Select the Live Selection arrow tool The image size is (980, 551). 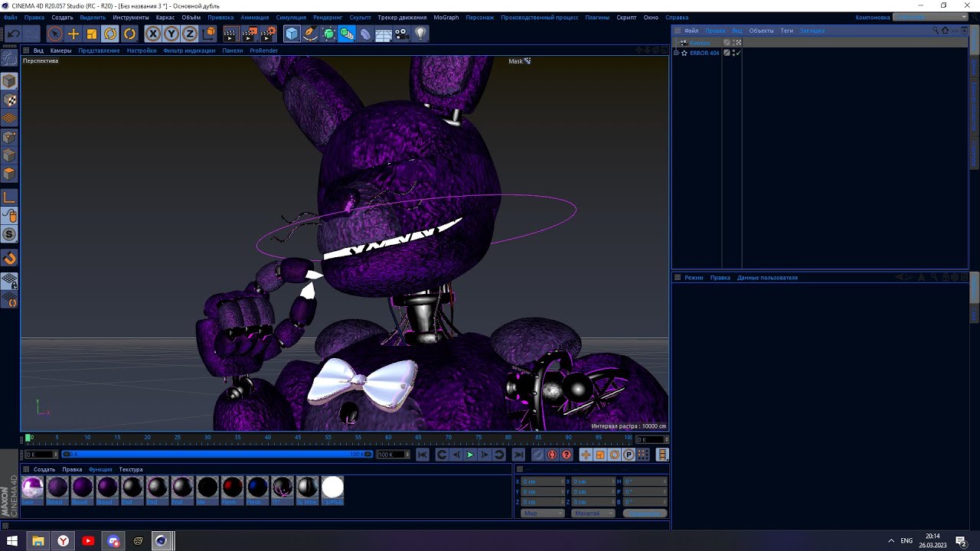coord(54,34)
